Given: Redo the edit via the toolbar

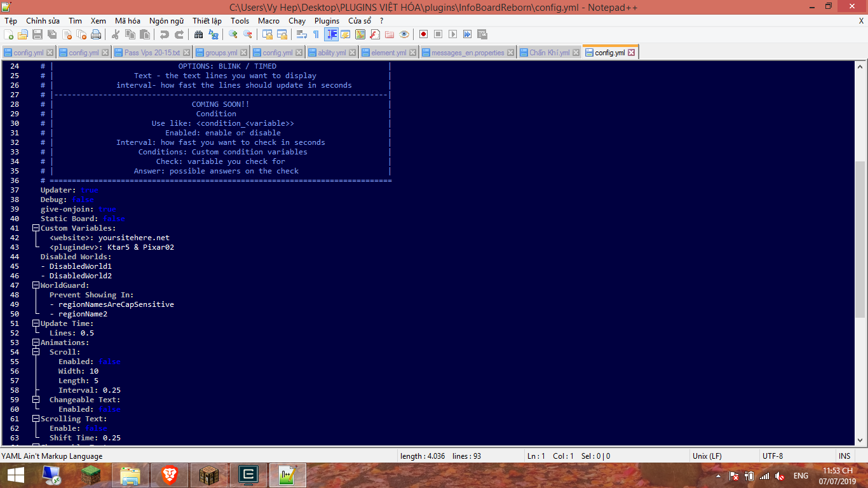Looking at the screenshot, I should (x=179, y=34).
